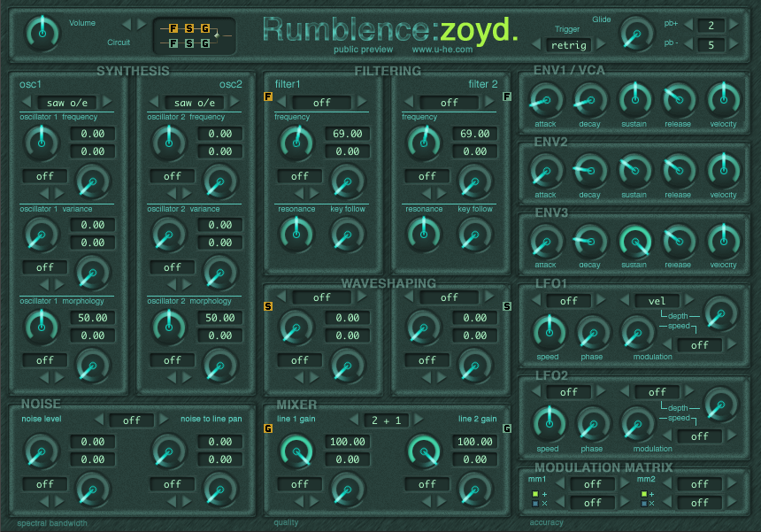761x532 pixels.
Task: Select next circuit with right arrow
Action: coord(142,24)
